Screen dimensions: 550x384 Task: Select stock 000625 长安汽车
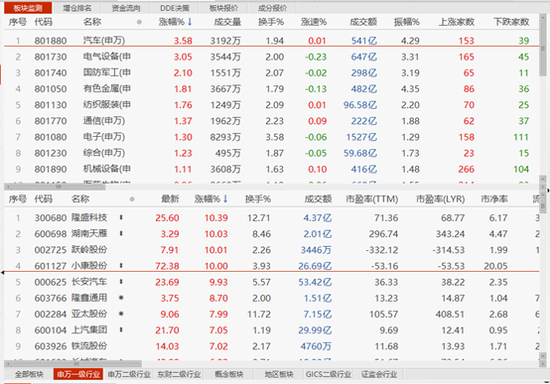(271, 282)
